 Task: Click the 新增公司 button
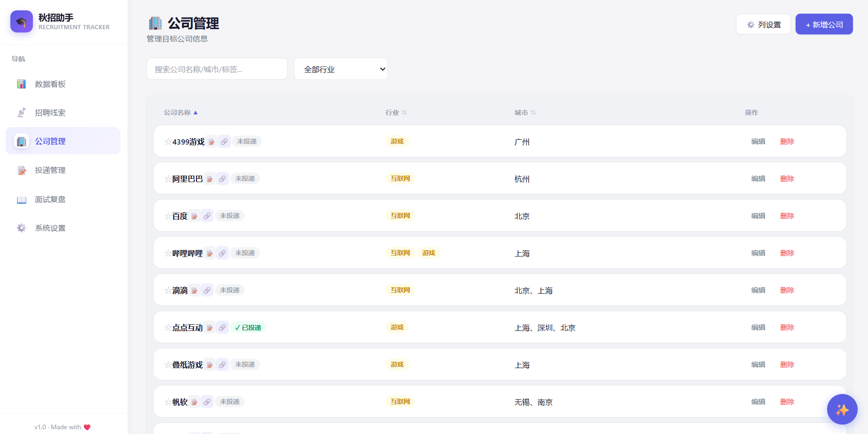[x=824, y=24]
